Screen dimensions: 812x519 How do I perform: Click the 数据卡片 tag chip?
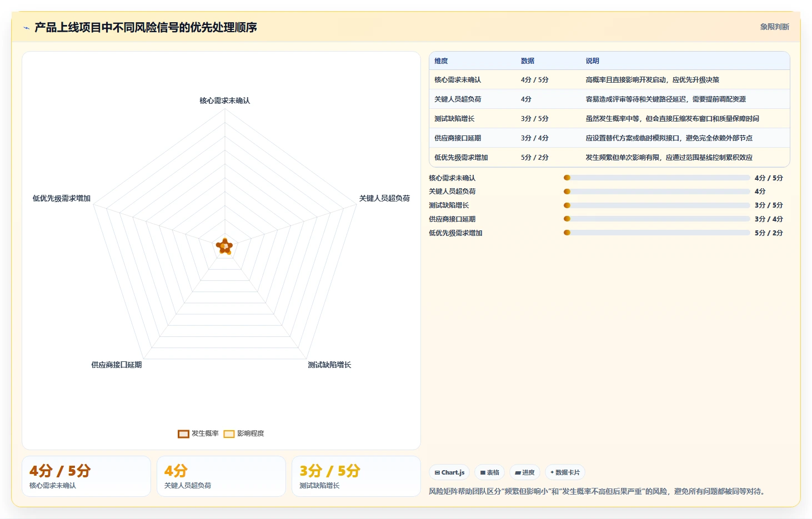click(565, 472)
